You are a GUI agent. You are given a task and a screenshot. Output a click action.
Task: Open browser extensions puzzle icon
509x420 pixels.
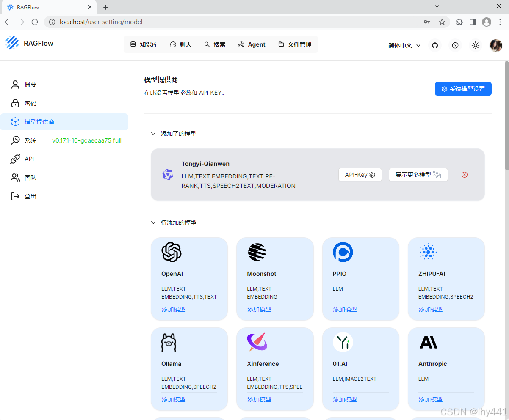click(x=459, y=22)
